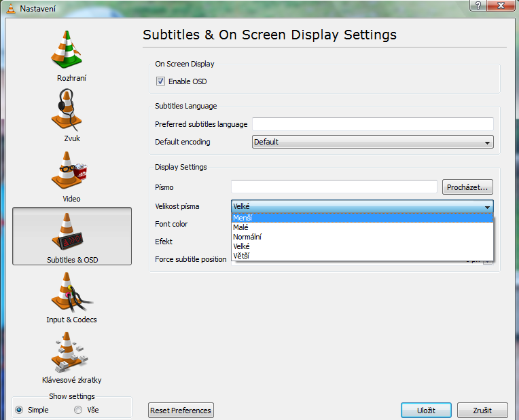Select the Simple show settings radio button
The image size is (519, 420).
point(19,410)
